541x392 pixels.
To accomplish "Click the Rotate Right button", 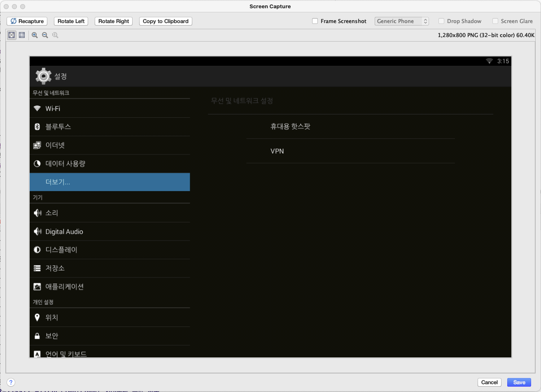I will click(x=114, y=21).
